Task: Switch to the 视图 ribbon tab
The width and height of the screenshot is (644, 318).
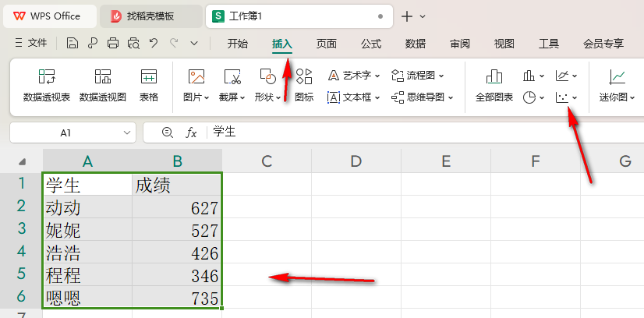Action: pos(504,44)
